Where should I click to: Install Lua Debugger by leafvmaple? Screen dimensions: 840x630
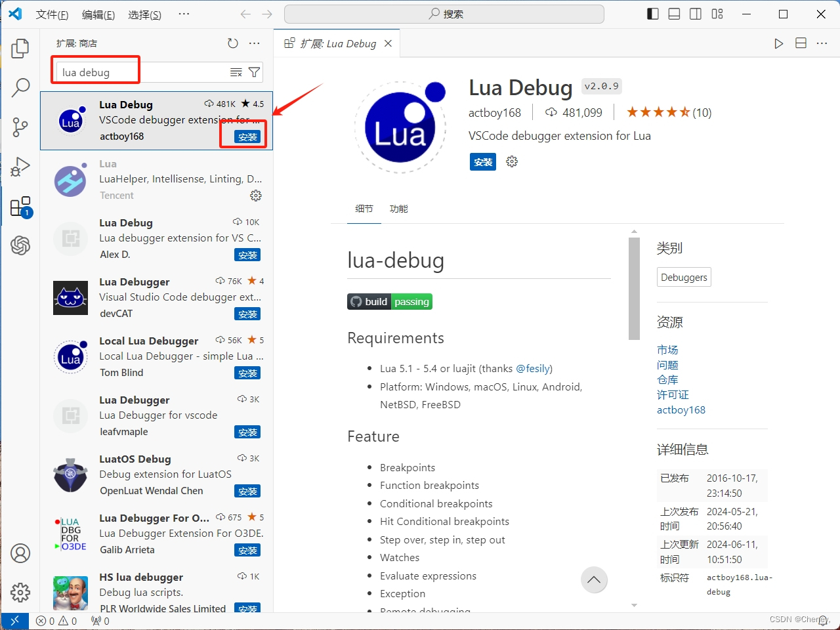pyautogui.click(x=247, y=432)
